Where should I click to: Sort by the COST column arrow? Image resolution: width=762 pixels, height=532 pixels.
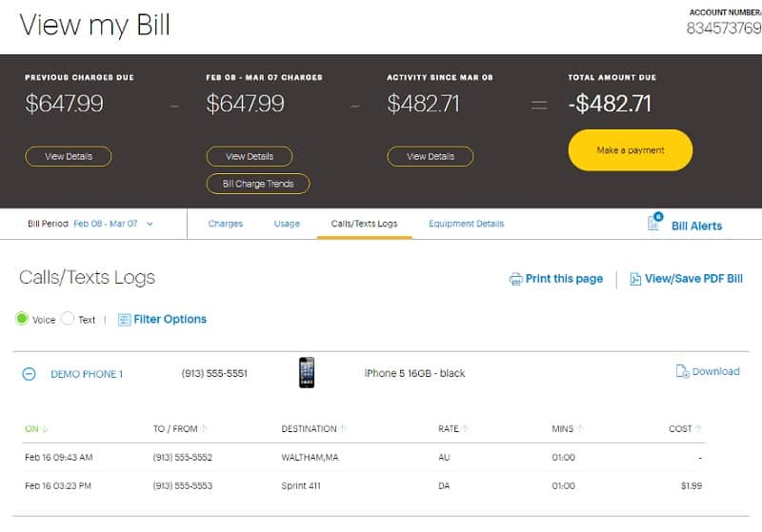[x=699, y=429]
